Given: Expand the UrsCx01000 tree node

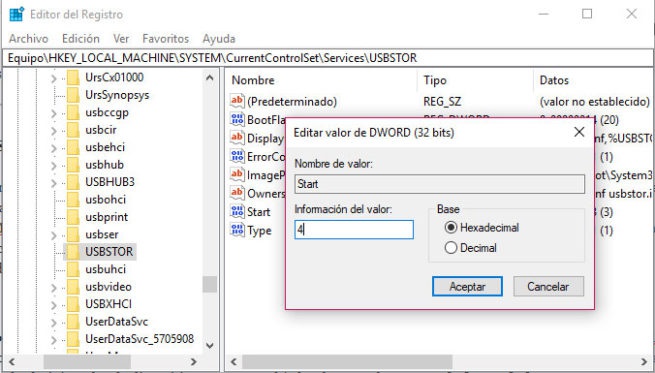Looking at the screenshot, I should point(53,78).
